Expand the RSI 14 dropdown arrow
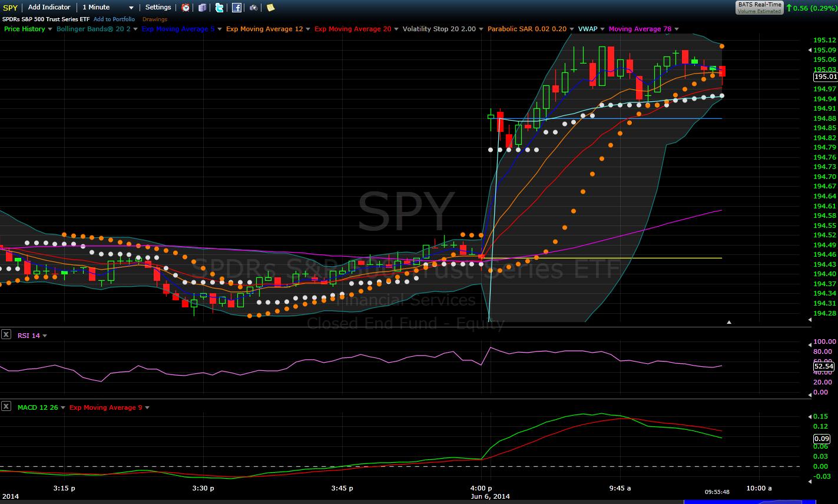 tap(45, 336)
